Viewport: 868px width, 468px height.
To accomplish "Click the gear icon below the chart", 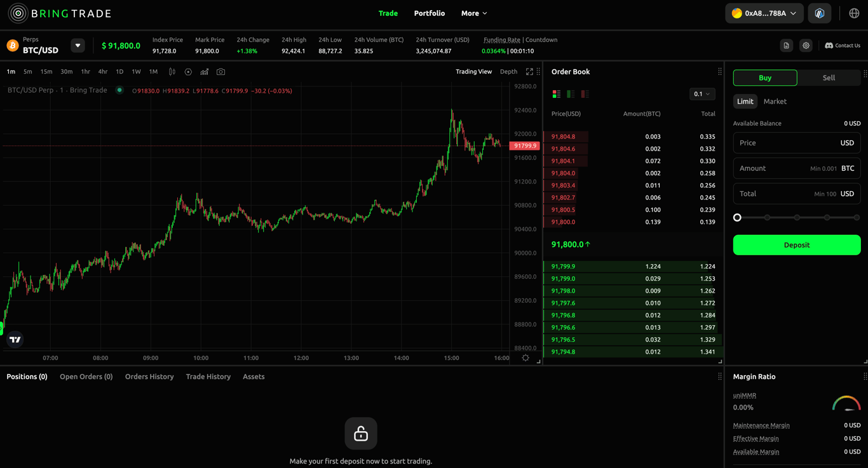I will click(x=526, y=358).
